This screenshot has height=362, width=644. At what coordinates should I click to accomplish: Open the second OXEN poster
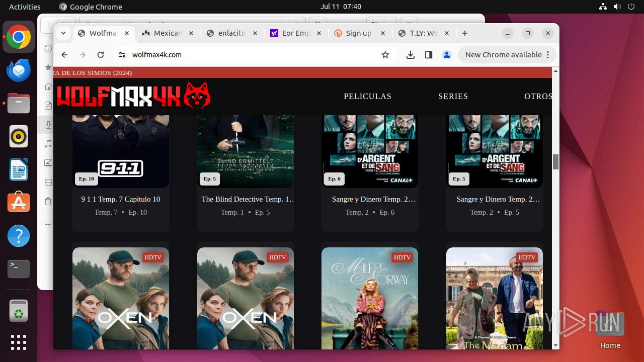pos(246,298)
